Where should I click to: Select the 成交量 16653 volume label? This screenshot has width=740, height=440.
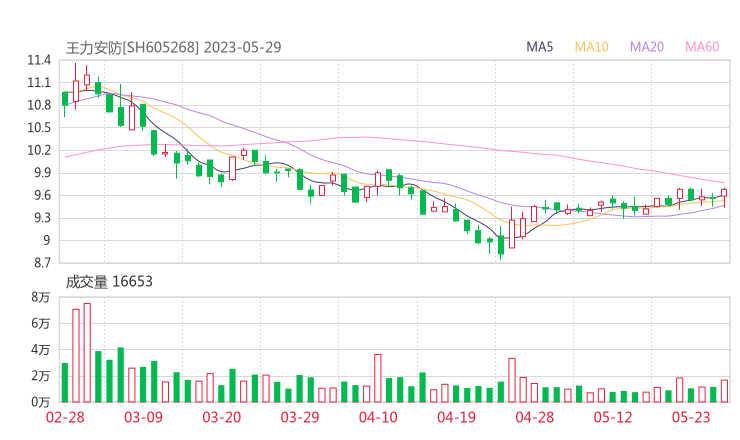[109, 282]
